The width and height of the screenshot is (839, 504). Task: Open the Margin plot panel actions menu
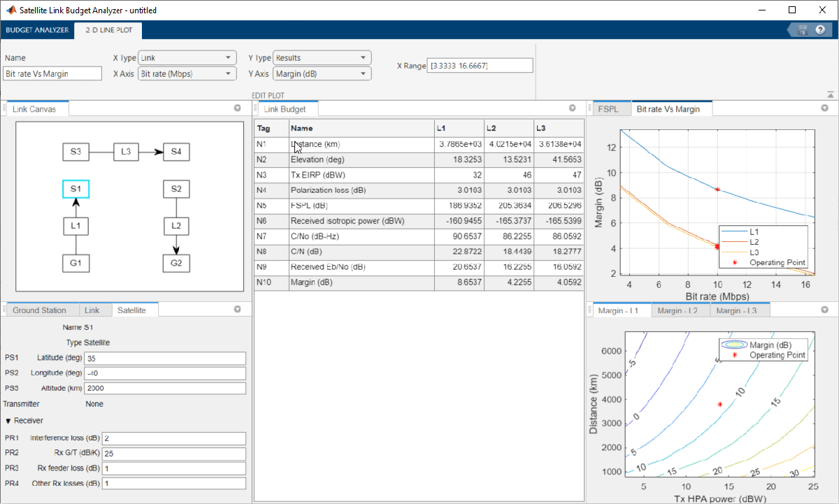pyautogui.click(x=824, y=310)
